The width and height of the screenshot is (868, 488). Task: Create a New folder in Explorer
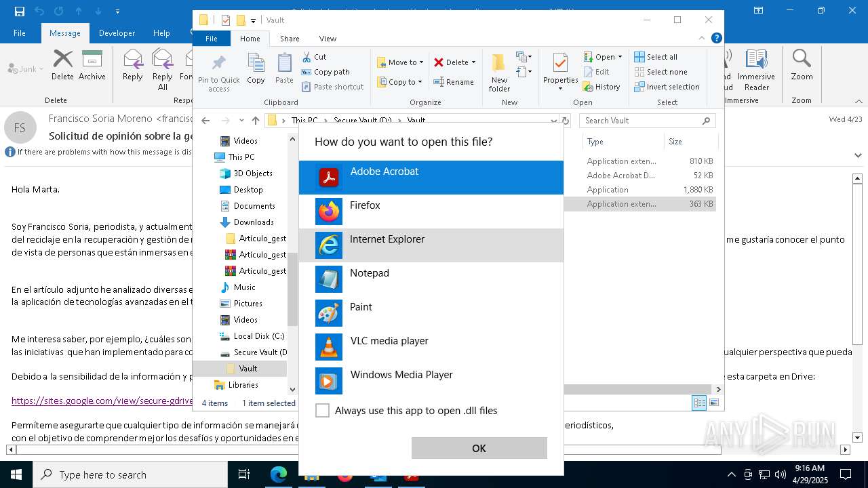coord(499,73)
